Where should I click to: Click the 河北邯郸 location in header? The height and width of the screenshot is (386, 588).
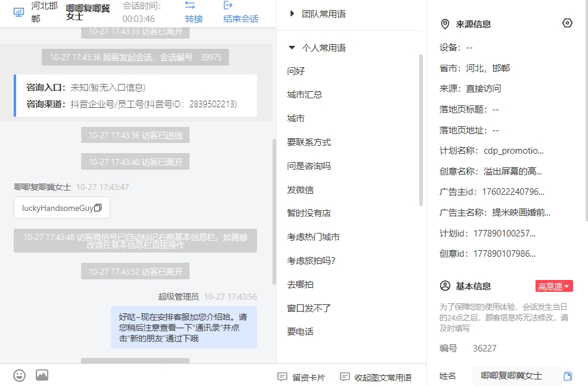point(44,12)
